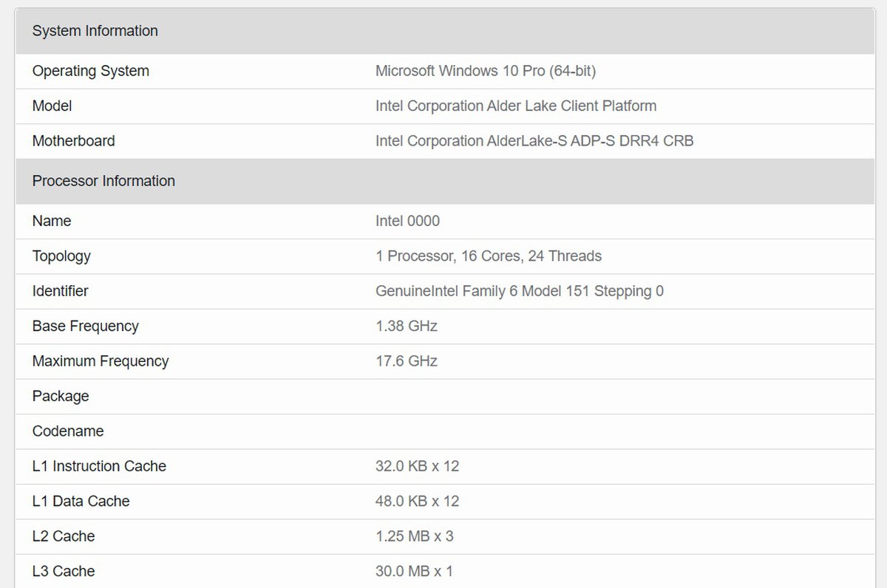The image size is (887, 588).
Task: Click the Processor Information section header
Action: pyautogui.click(x=103, y=181)
